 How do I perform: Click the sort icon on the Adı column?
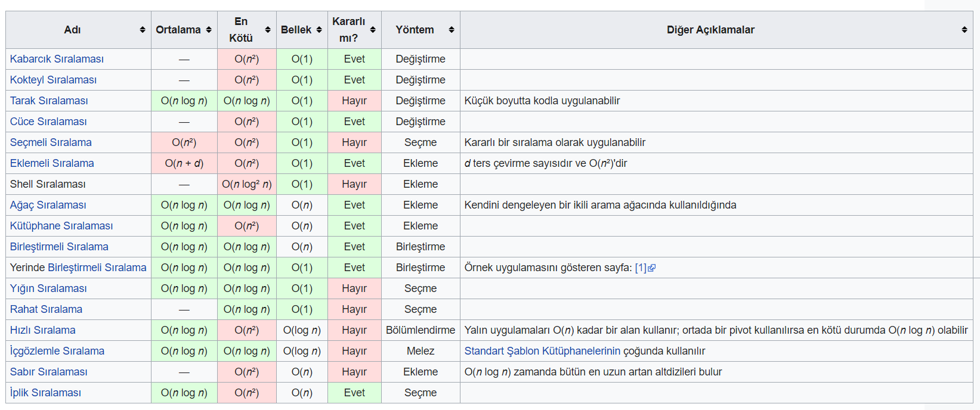pyautogui.click(x=143, y=29)
